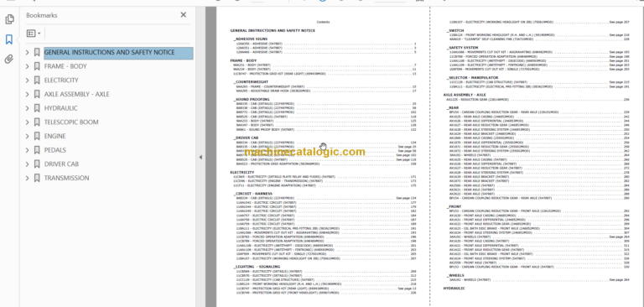Click '_COUNTERWEIGHT' heading in the contents
The width and height of the screenshot is (644, 307).
pyautogui.click(x=251, y=82)
